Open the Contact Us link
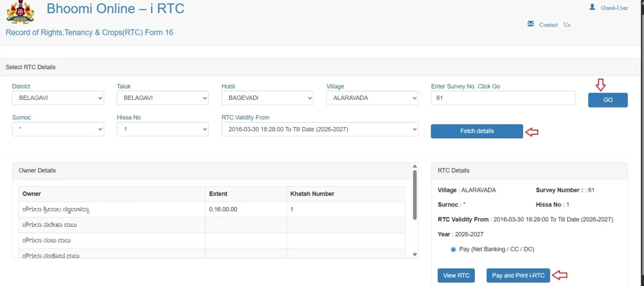Image resolution: width=644 pixels, height=286 pixels. 555,25
